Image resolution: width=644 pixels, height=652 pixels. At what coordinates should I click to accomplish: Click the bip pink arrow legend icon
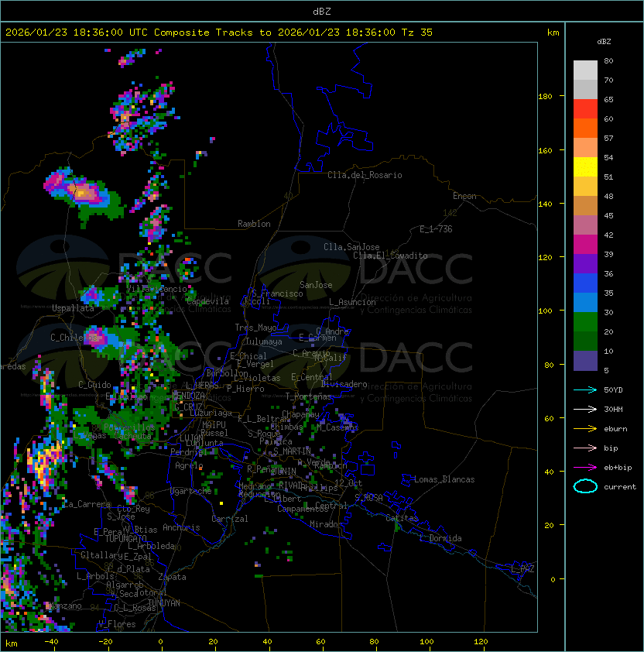click(x=585, y=448)
